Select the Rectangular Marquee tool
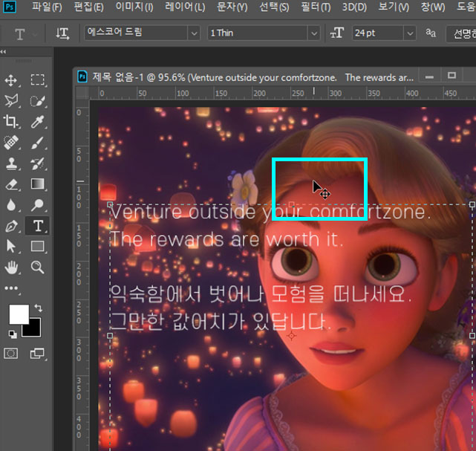 pyautogui.click(x=37, y=80)
